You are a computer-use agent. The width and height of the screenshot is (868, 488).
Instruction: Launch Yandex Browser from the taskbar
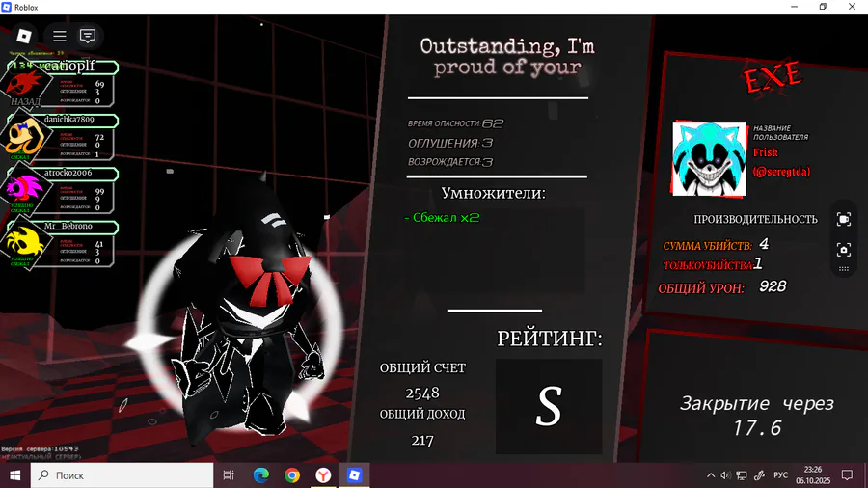point(323,475)
